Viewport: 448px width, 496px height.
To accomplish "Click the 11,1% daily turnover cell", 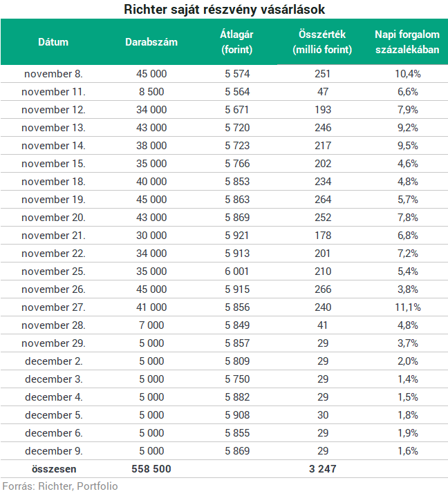I will [408, 307].
